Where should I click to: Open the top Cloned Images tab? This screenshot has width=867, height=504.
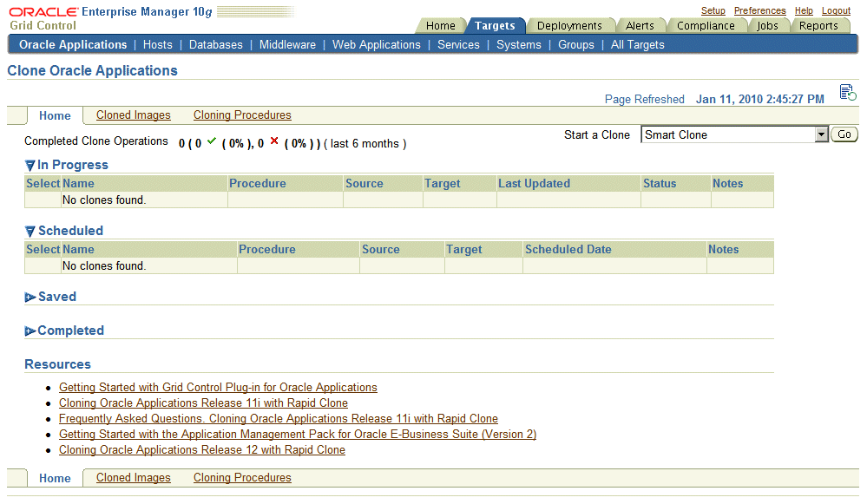134,115
